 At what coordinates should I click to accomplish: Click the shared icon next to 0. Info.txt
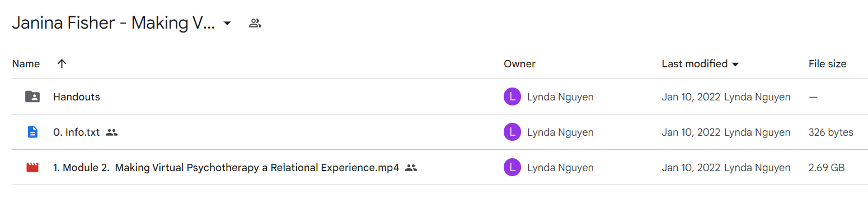pos(112,132)
